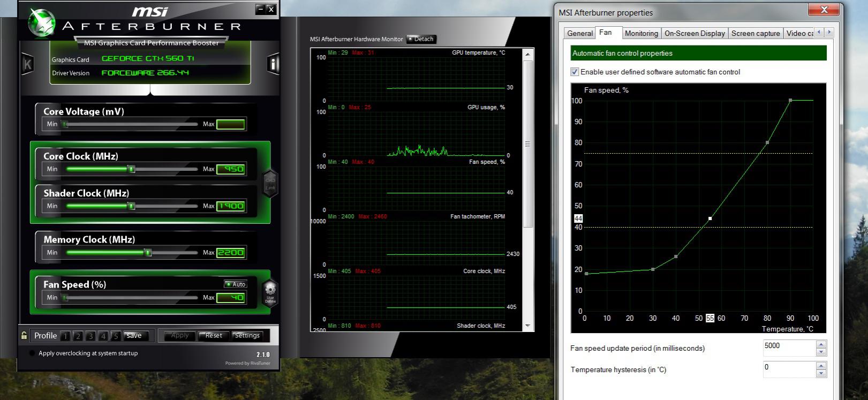
Task: Select the fan curve point at 90°C
Action: 790,100
